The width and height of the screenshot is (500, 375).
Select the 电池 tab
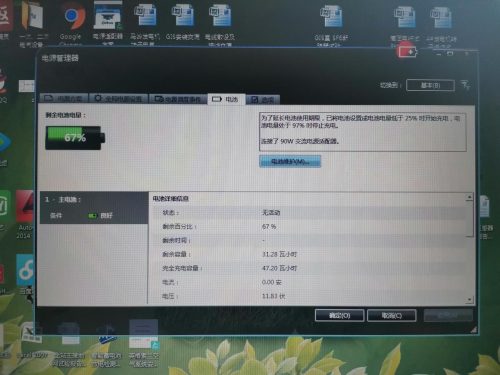[226, 99]
